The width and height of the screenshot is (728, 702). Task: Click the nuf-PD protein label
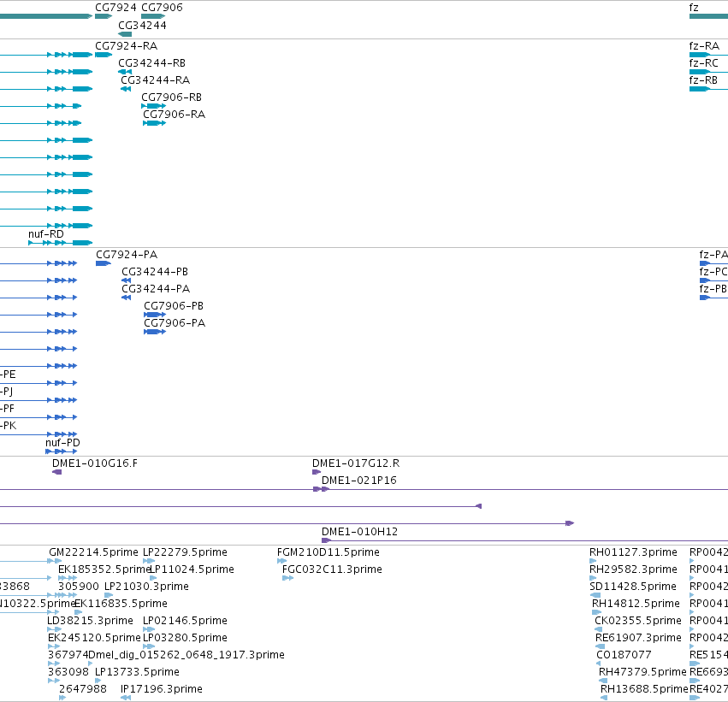pyautogui.click(x=62, y=443)
